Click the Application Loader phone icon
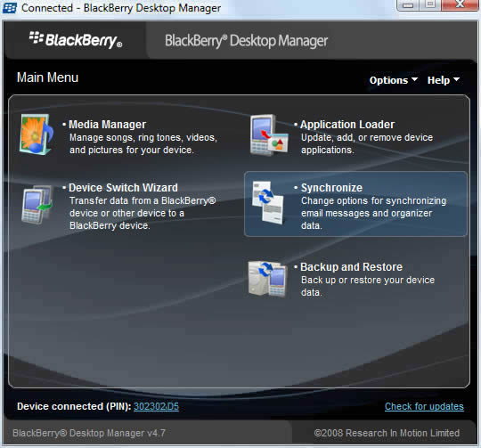 coord(269,134)
